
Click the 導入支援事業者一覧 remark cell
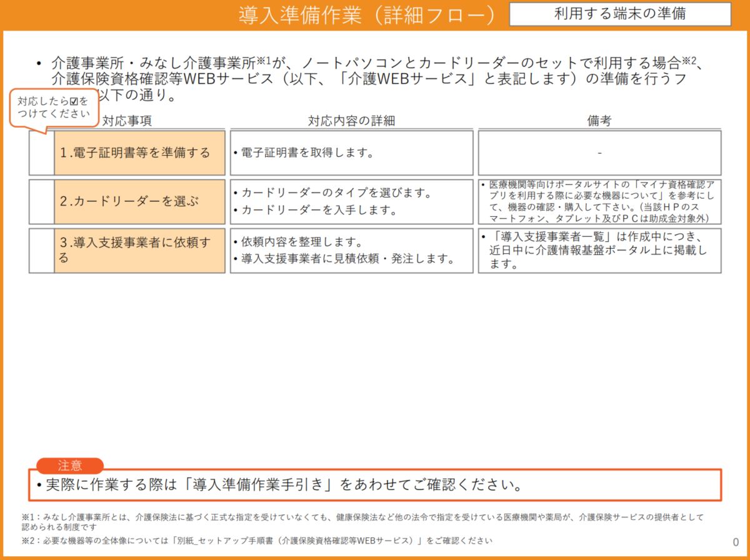coord(599,251)
